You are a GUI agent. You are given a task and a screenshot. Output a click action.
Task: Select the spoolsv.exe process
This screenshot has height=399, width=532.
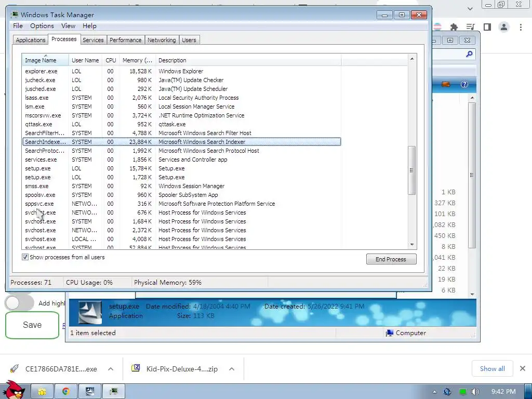tap(181, 195)
